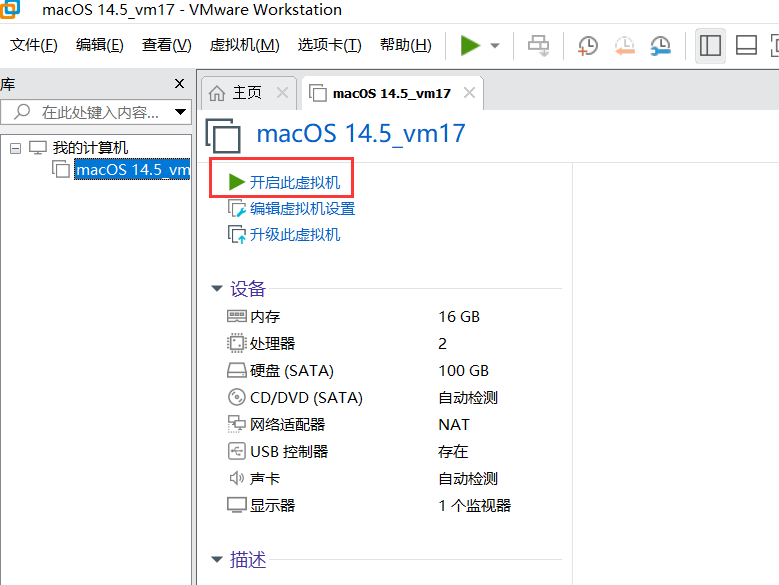This screenshot has width=779, height=585.
Task: Click the revert to snapshot icon
Action: coord(624,45)
